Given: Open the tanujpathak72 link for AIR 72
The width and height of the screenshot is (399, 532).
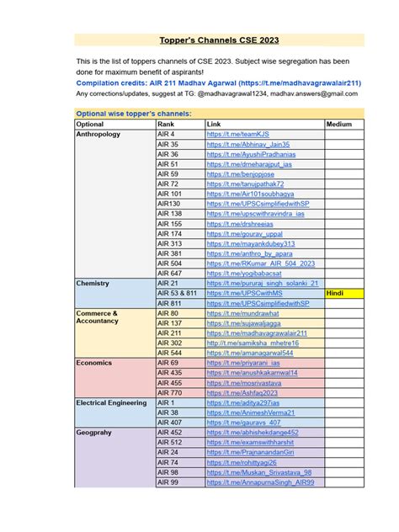Looking at the screenshot, I should point(245,184).
